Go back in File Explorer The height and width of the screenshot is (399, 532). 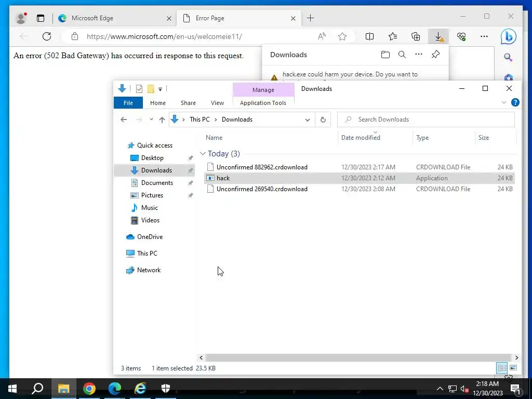(124, 119)
